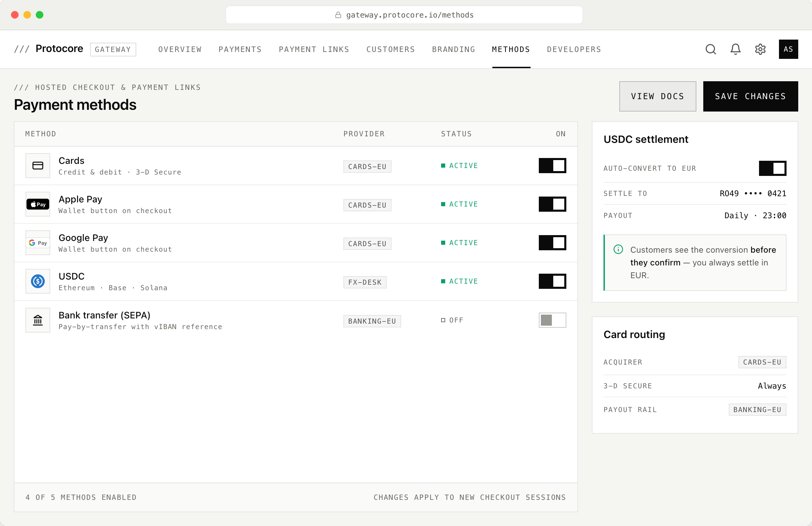Click CARDS-EU provider tag for Google Pay
This screenshot has height=526, width=812.
(x=367, y=244)
